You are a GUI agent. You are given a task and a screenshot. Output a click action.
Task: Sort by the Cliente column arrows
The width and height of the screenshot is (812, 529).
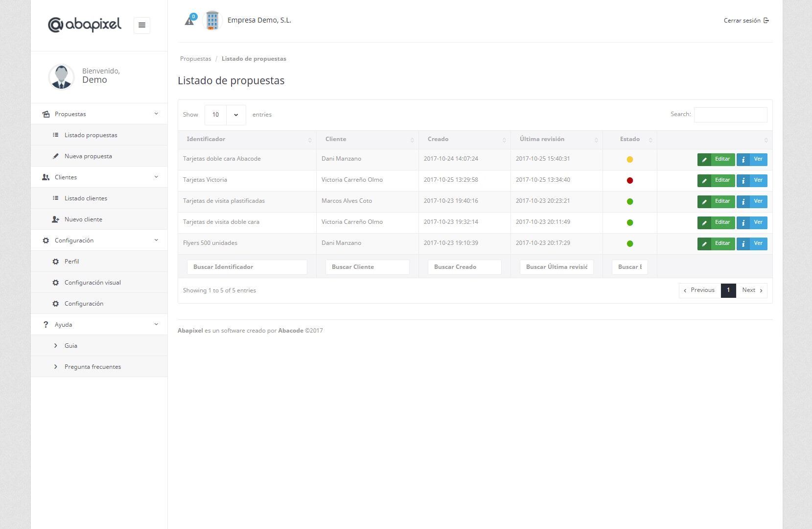(412, 140)
